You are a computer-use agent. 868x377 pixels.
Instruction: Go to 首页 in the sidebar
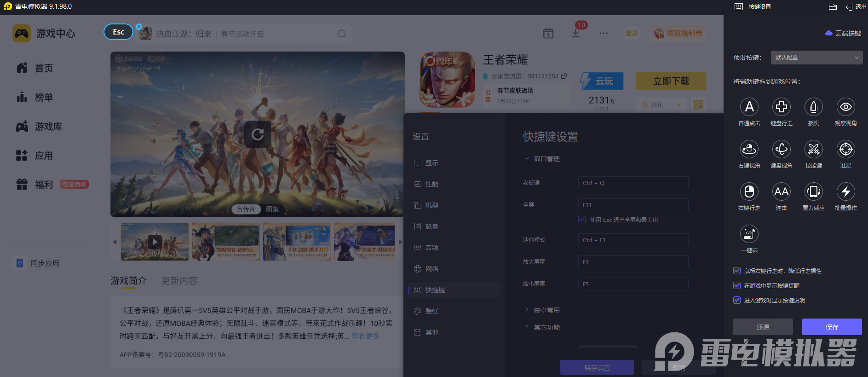[x=35, y=68]
